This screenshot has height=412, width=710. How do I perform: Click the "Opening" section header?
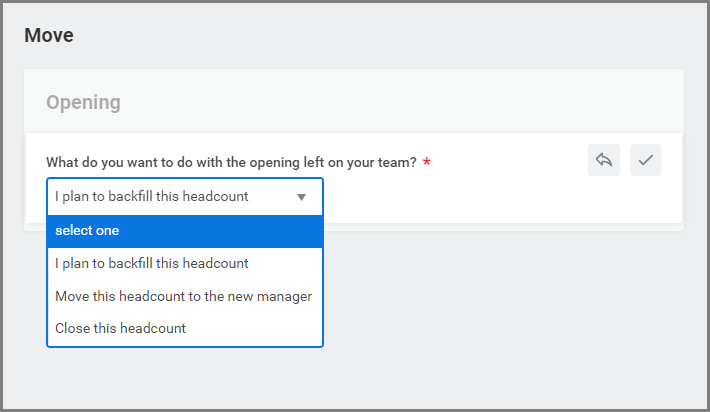pyautogui.click(x=83, y=102)
